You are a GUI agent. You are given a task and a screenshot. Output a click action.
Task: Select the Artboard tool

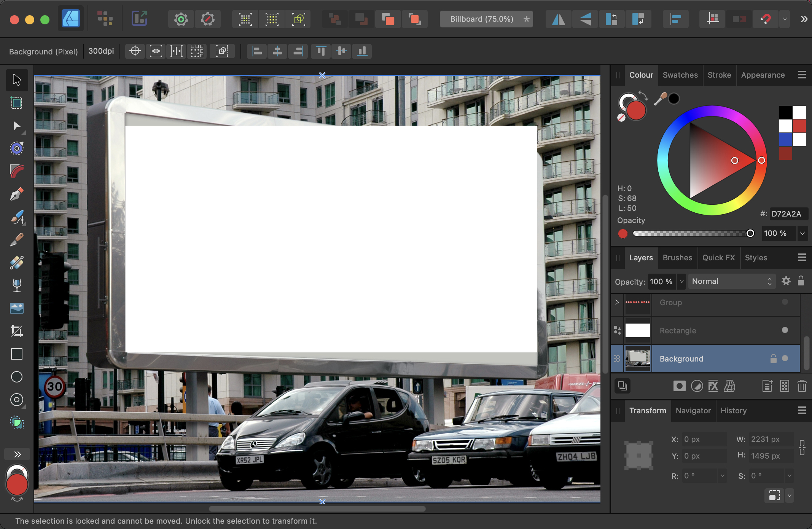pyautogui.click(x=17, y=103)
